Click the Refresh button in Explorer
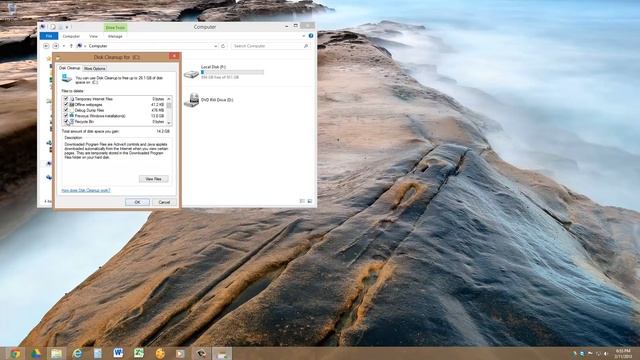Screen dimensions: 640x360 (x=223, y=46)
